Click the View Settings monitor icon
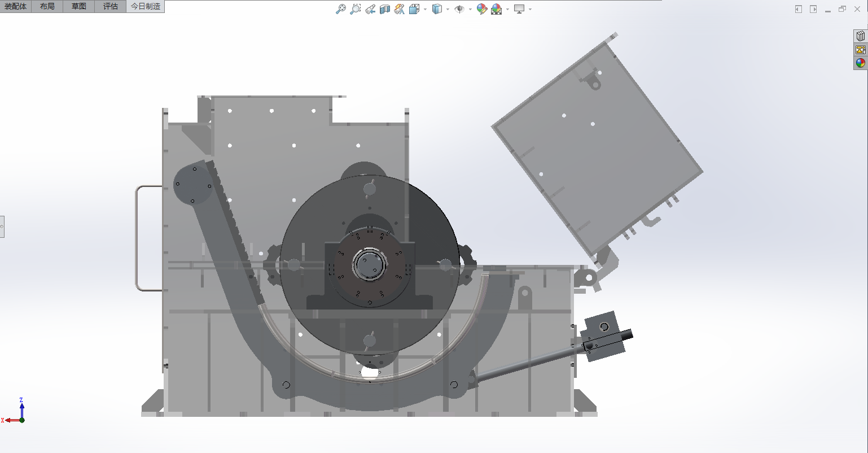Image resolution: width=868 pixels, height=453 pixels. tap(519, 9)
